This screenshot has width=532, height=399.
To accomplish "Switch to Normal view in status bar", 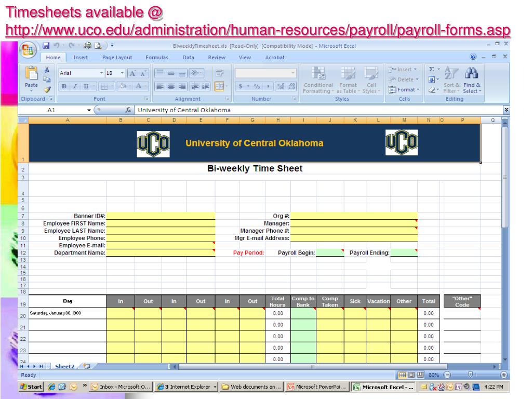I will (403, 375).
